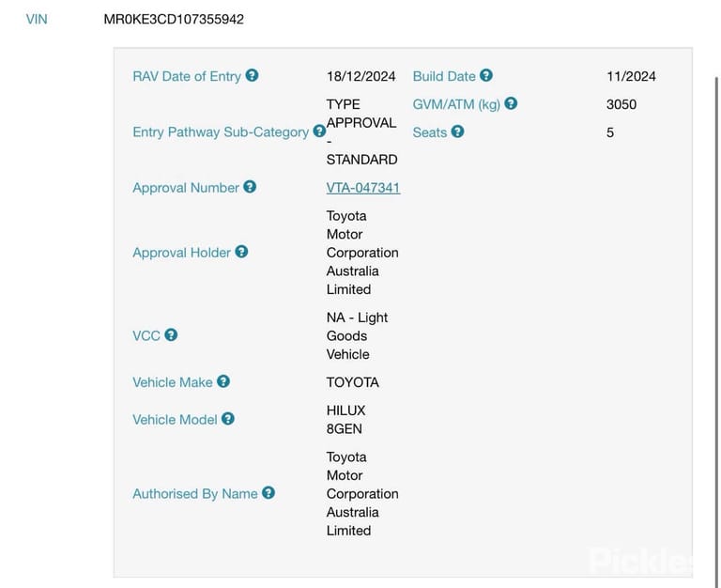Click the RAV Date of Entry label
The width and height of the screenshot is (721, 588).
tap(187, 76)
